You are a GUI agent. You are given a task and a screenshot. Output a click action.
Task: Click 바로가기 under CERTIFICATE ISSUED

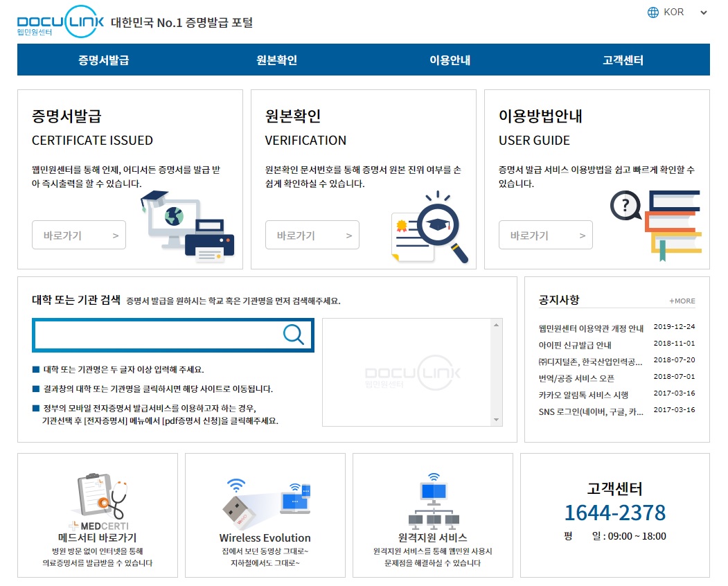click(78, 235)
